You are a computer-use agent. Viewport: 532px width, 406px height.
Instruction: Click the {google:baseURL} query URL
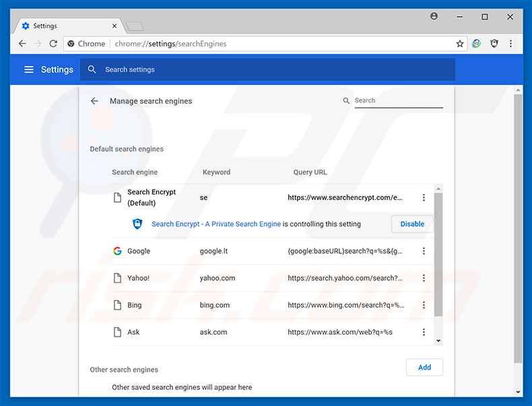tap(345, 251)
